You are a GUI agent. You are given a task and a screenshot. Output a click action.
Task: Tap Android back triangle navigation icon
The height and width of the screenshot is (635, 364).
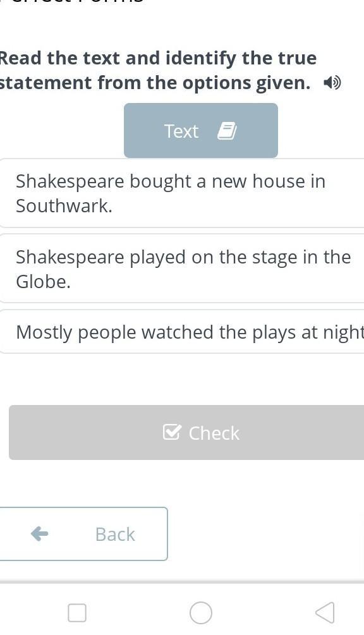pos(325,612)
